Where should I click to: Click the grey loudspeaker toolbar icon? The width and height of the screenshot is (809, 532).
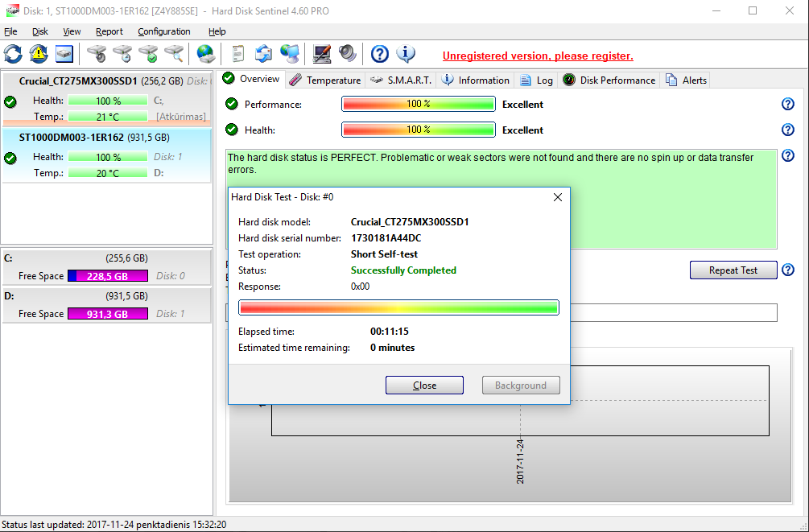348,54
